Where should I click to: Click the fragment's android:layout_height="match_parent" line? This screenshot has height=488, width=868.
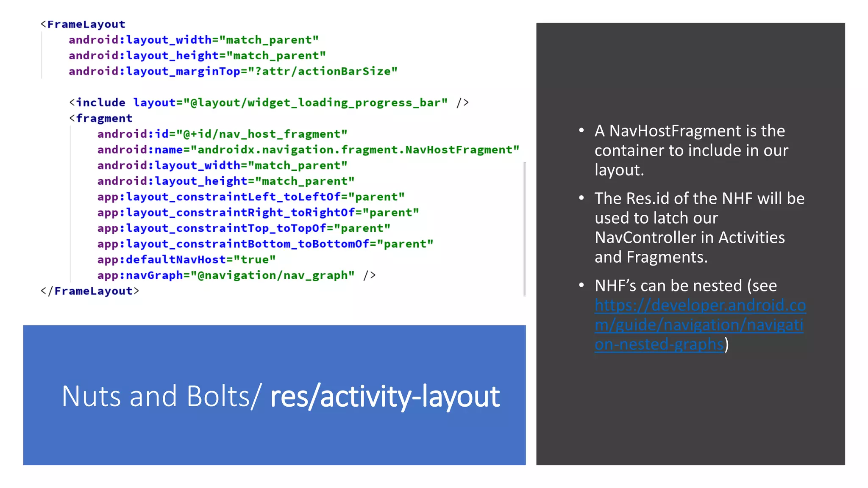pos(226,181)
